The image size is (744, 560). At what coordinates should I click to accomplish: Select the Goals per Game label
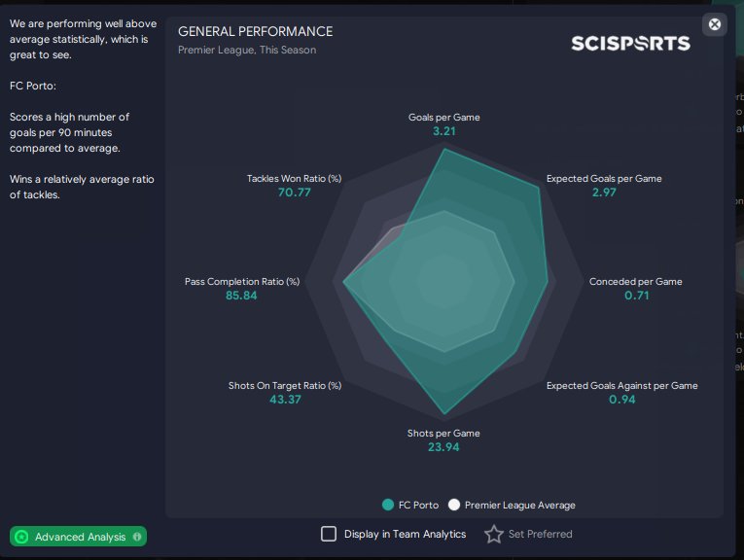tap(444, 117)
